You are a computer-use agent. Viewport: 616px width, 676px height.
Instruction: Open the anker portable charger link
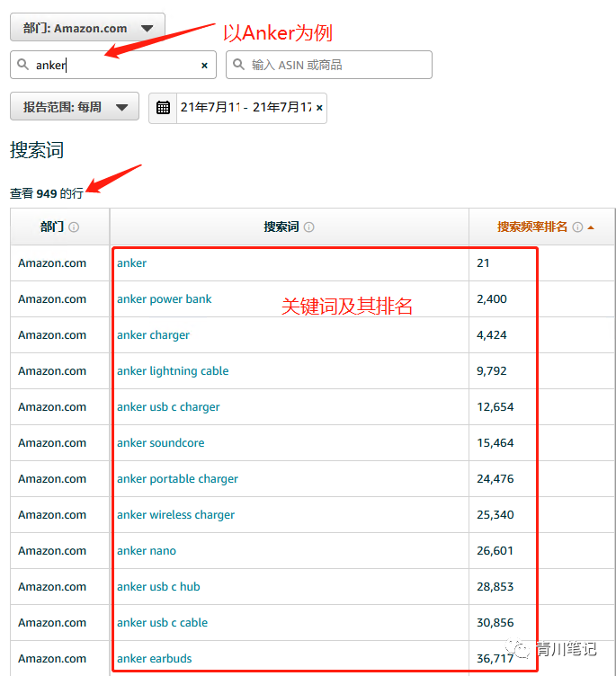pyautogui.click(x=177, y=479)
